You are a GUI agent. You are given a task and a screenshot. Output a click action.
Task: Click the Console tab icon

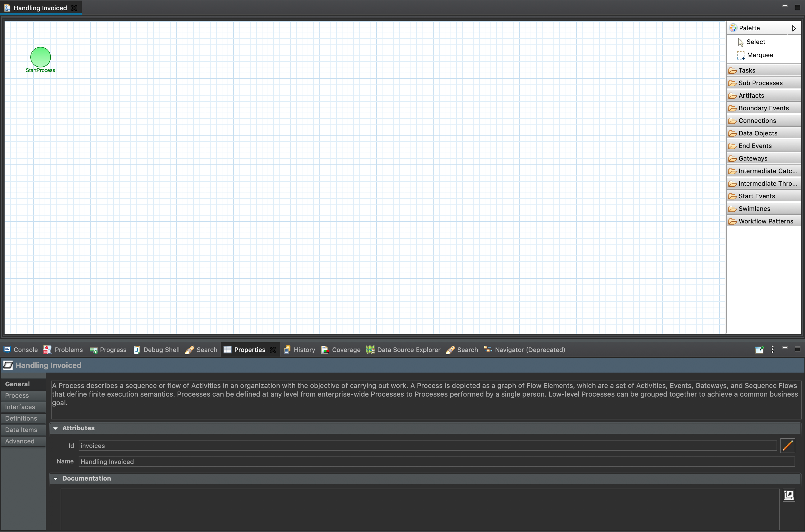7,349
